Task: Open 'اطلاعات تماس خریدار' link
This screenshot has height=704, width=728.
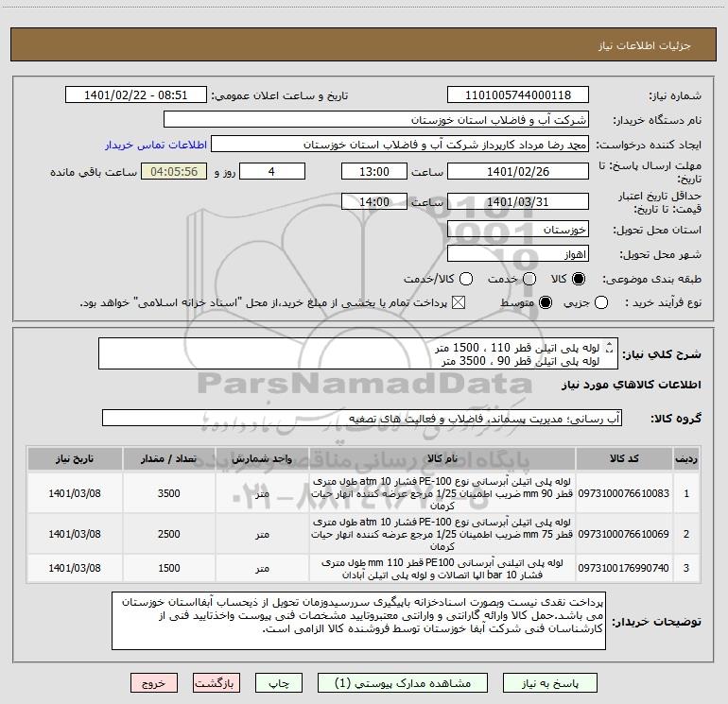Action: pos(156,145)
